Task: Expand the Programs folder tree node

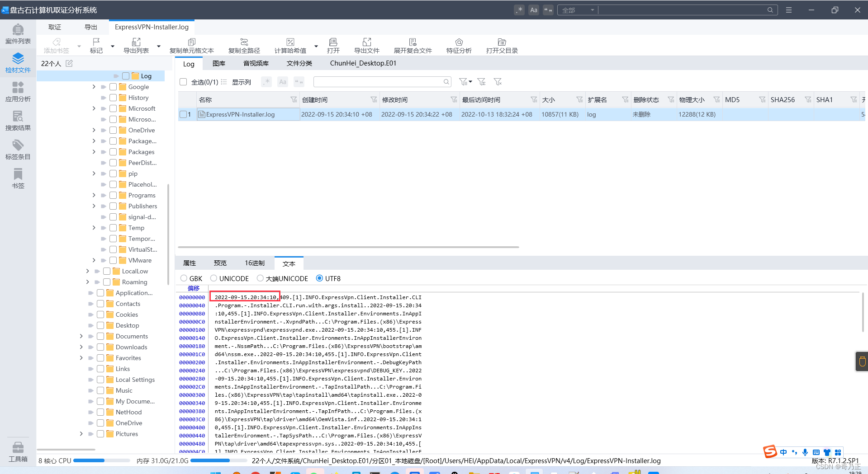Action: pyautogui.click(x=94, y=195)
